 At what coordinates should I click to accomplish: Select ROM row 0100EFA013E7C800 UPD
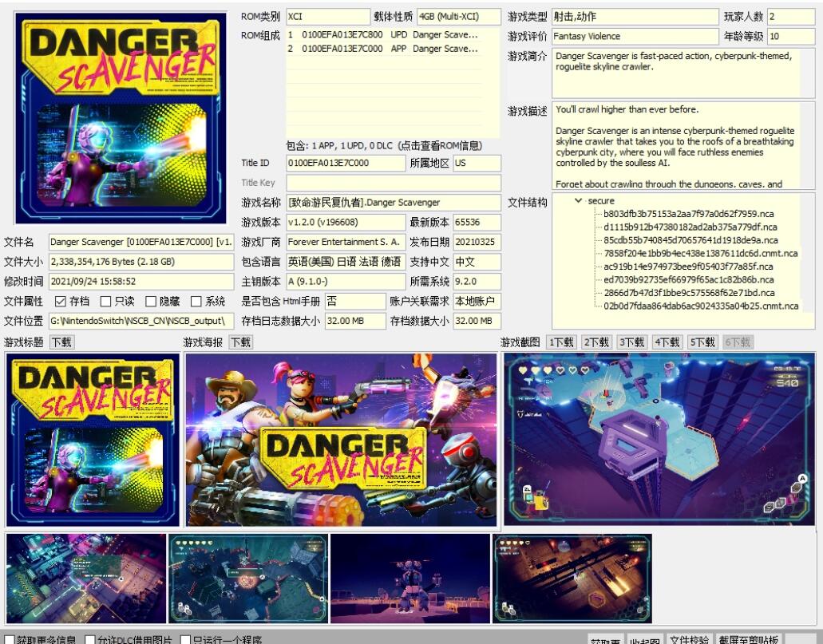[384, 34]
